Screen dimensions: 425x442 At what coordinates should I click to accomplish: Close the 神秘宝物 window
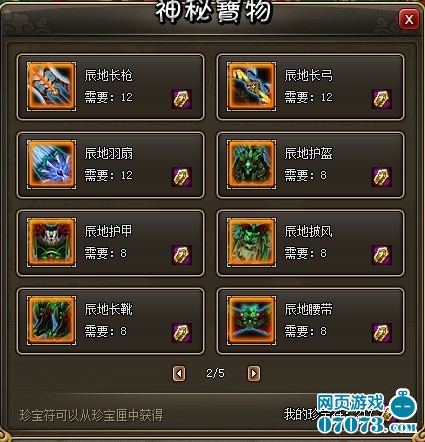click(x=408, y=20)
